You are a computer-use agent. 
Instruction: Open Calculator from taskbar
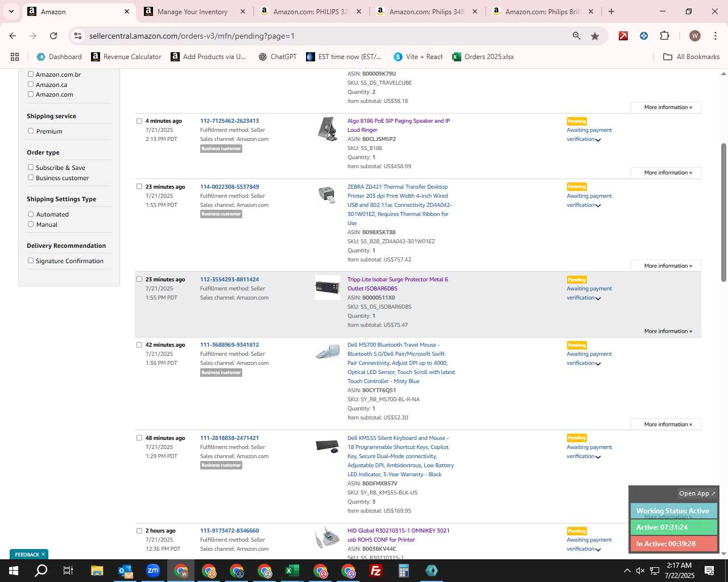pyautogui.click(x=404, y=571)
